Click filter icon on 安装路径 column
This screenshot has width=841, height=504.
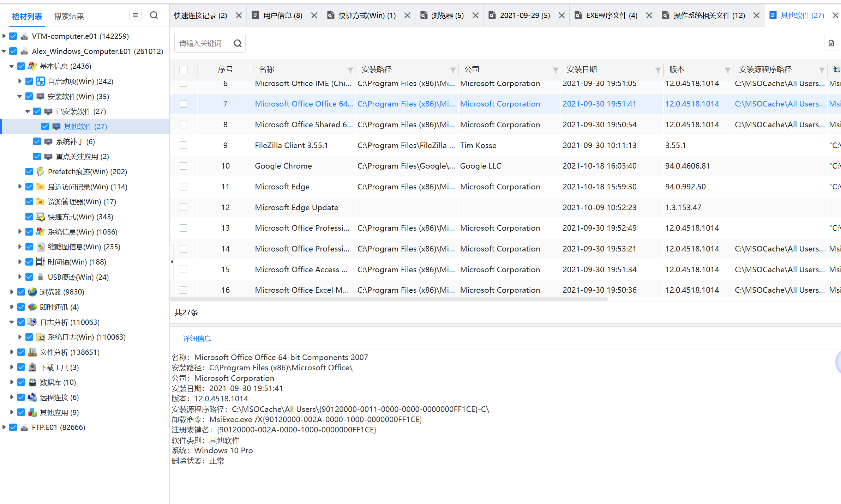pos(453,70)
